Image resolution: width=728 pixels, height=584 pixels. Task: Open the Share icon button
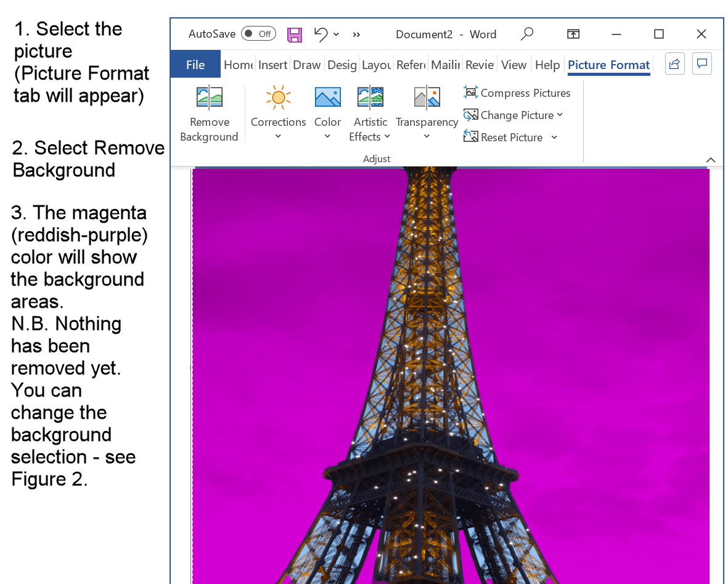click(675, 64)
